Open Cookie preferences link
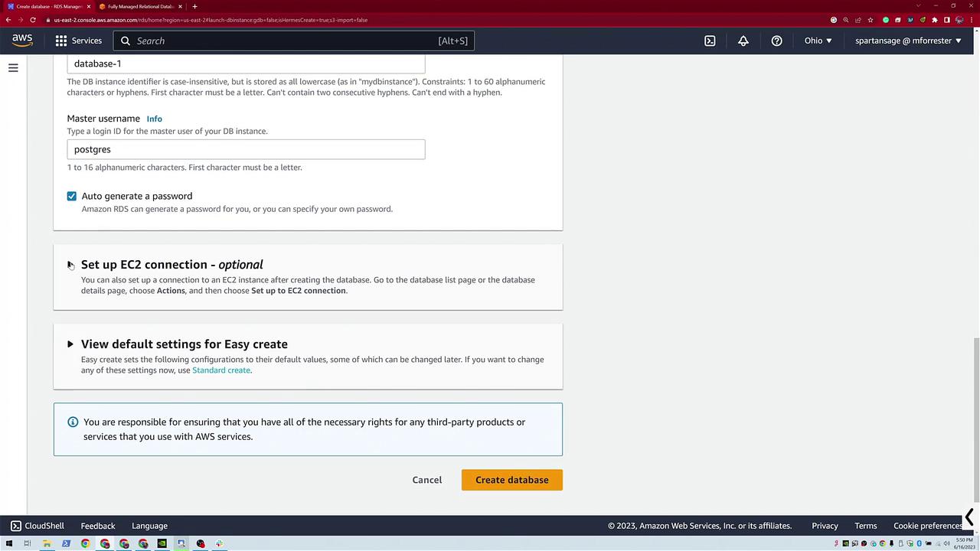Viewport: 980px width, 551px height. [x=928, y=526]
